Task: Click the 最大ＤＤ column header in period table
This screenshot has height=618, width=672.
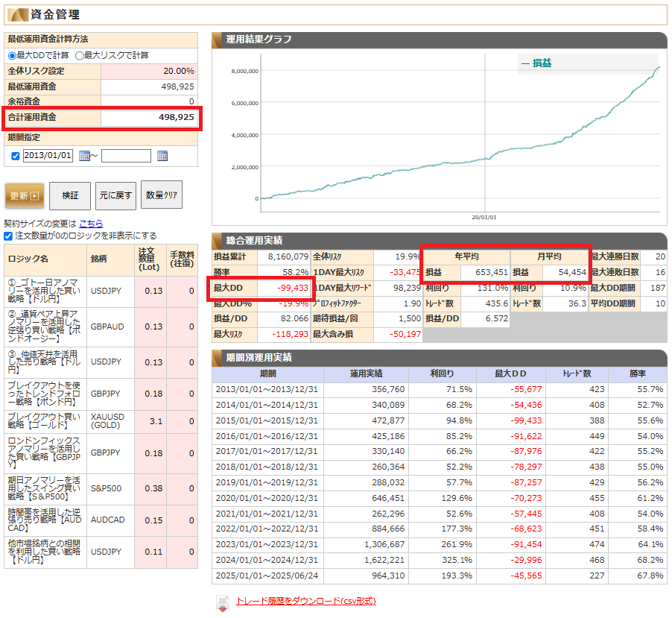Action: (x=510, y=374)
